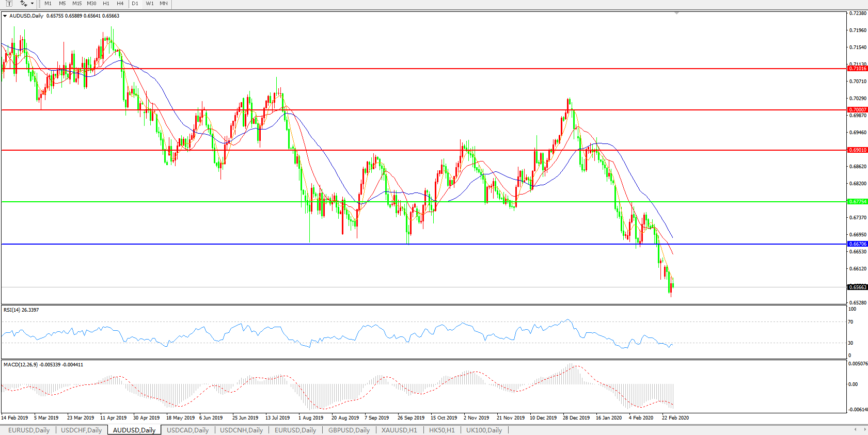Enable the W1 weekly timeframe
868x435 pixels.
150,4
